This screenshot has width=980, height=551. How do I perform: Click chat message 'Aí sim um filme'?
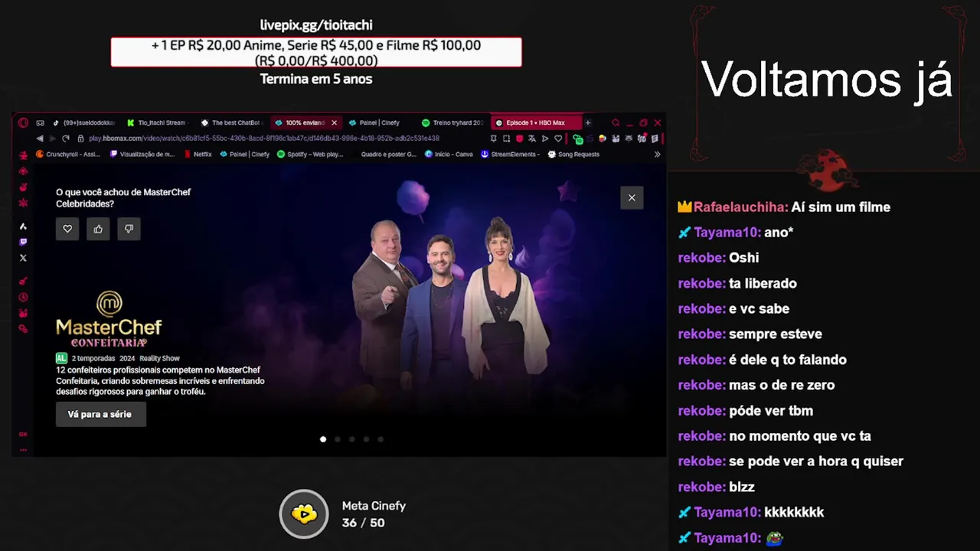841,207
